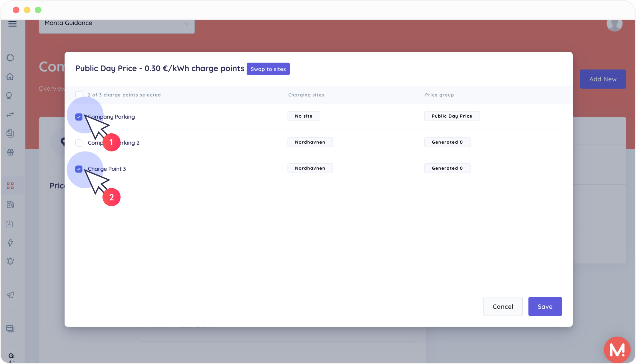Screen dimensions: 636x364
Task: Open the gift sidebar icon
Action: point(10,152)
